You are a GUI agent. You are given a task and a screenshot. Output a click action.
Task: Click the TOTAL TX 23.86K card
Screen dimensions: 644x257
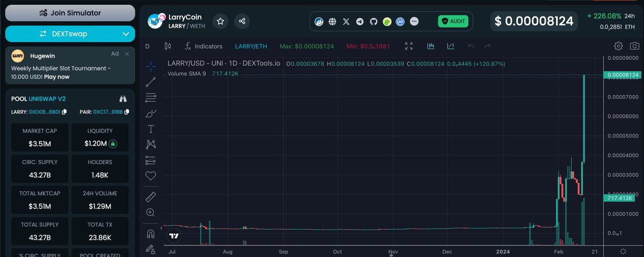pos(100,231)
